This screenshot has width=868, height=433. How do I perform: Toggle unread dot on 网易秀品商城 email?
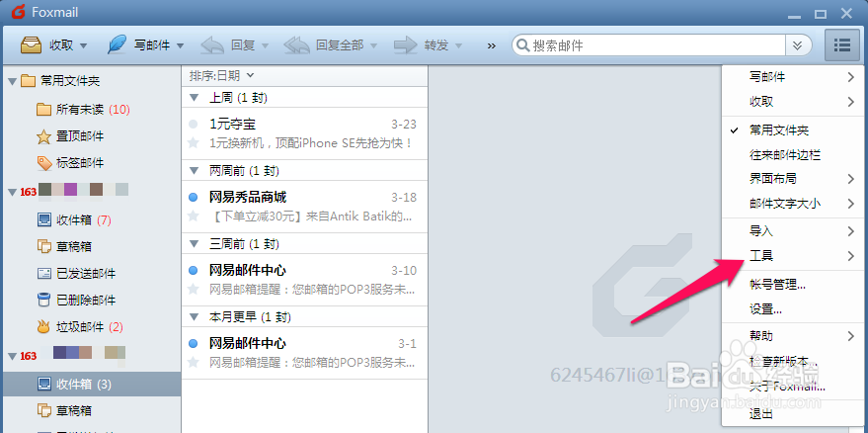[x=194, y=197]
